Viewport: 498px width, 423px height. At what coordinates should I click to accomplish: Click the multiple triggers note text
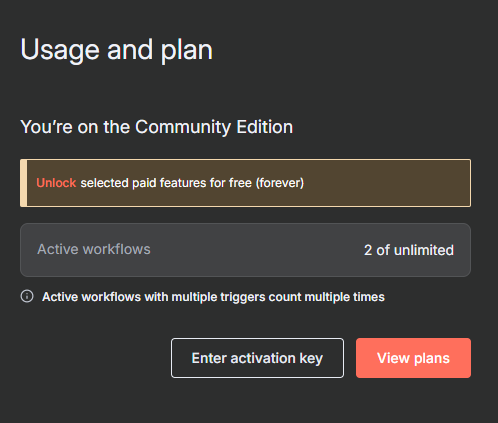tap(213, 297)
